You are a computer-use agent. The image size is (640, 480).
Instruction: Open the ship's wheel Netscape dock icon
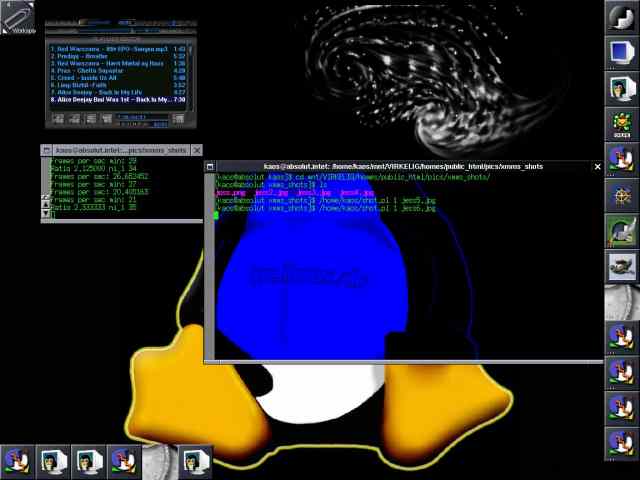(x=622, y=196)
